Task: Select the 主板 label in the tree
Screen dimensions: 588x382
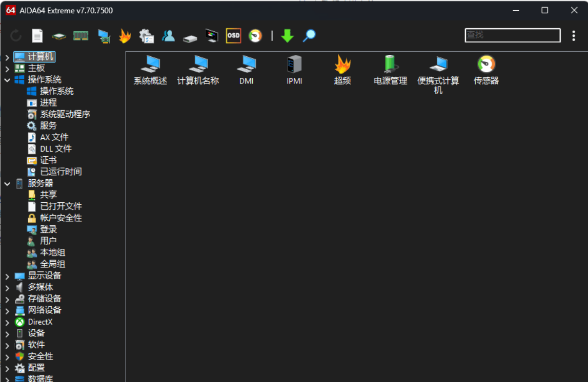Action: pyautogui.click(x=36, y=68)
